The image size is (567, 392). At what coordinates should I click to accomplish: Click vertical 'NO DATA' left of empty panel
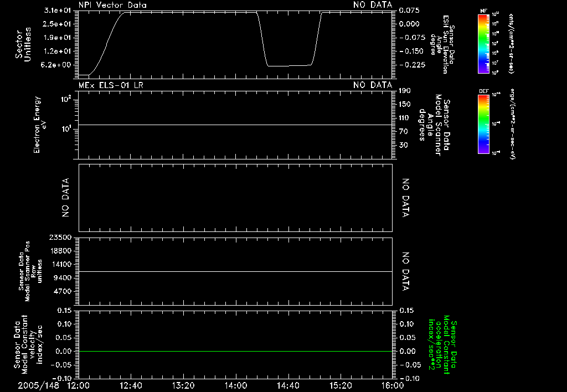[x=65, y=198]
